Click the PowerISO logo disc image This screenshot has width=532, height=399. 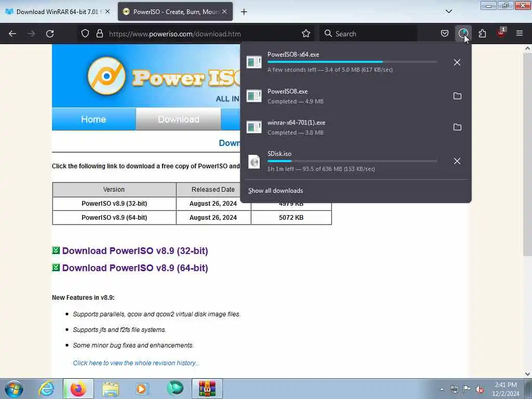pyautogui.click(x=107, y=76)
